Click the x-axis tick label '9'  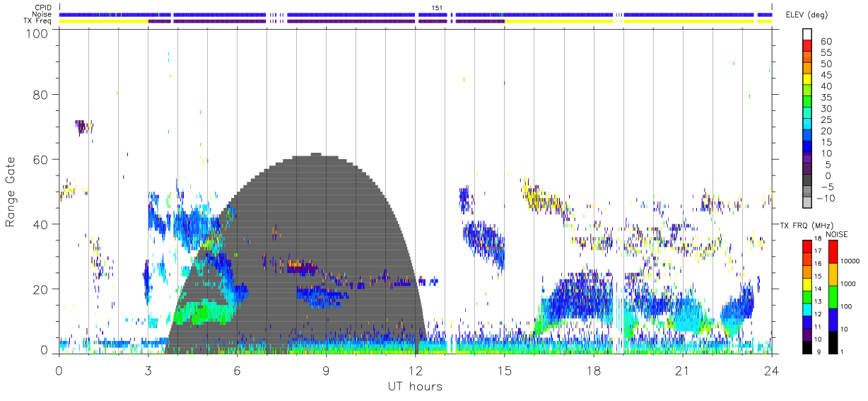click(326, 371)
